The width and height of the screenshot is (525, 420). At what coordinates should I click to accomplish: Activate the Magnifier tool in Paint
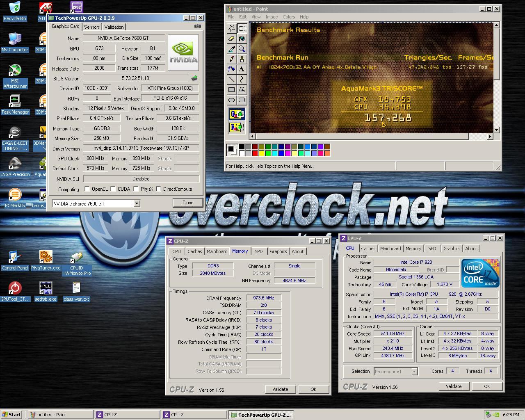pyautogui.click(x=242, y=49)
